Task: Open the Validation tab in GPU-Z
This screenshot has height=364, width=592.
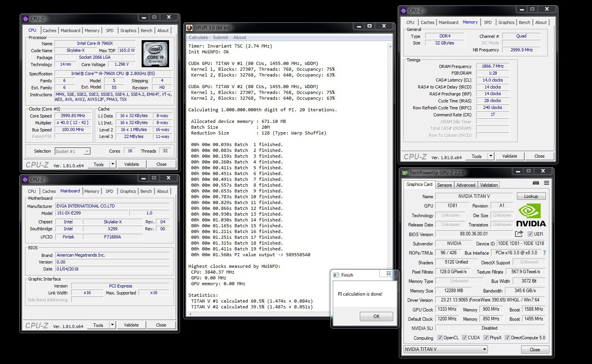Action: pyautogui.click(x=489, y=185)
